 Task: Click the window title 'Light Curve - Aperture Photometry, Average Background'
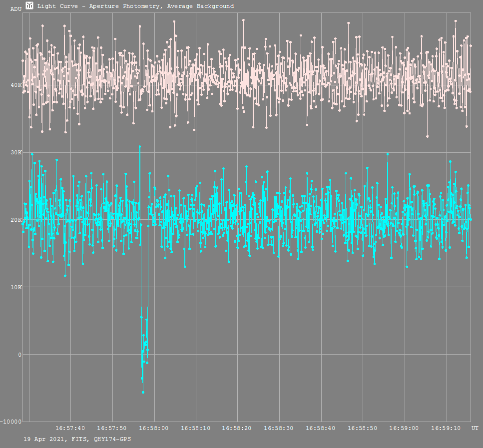135,6
